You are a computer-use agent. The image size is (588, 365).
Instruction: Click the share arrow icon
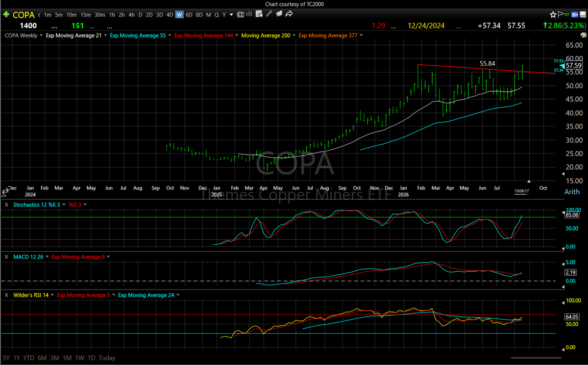coord(289,14)
